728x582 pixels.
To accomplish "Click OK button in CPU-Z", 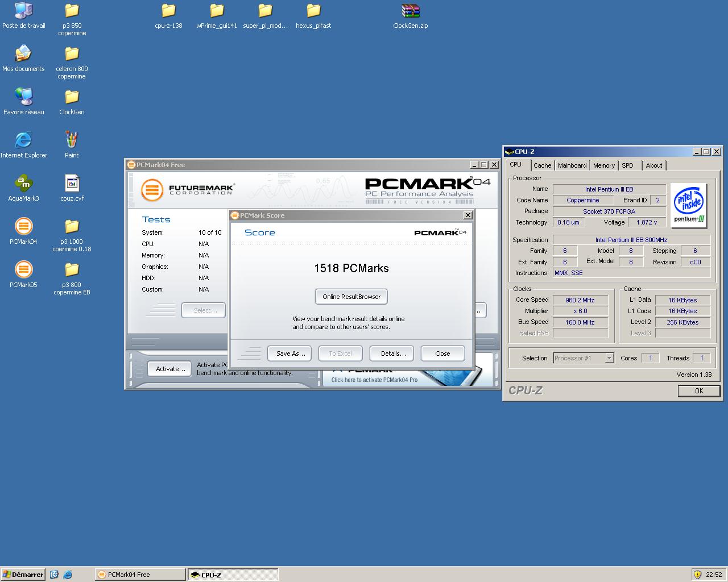I will (x=699, y=391).
